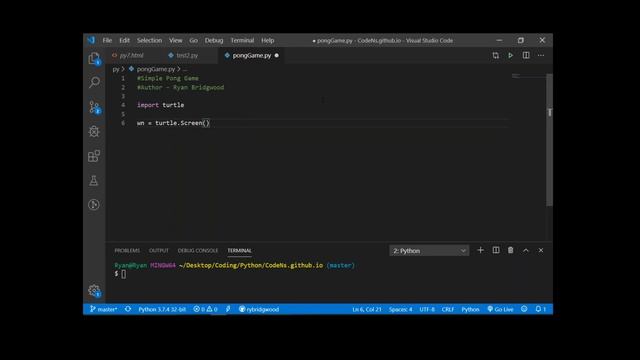Close the terminal panel
640x360 pixels.
tap(541, 250)
